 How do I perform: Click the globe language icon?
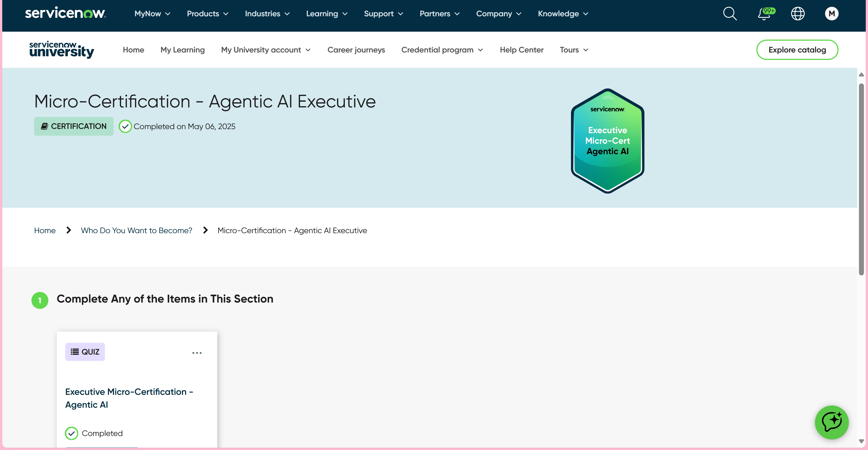point(797,14)
